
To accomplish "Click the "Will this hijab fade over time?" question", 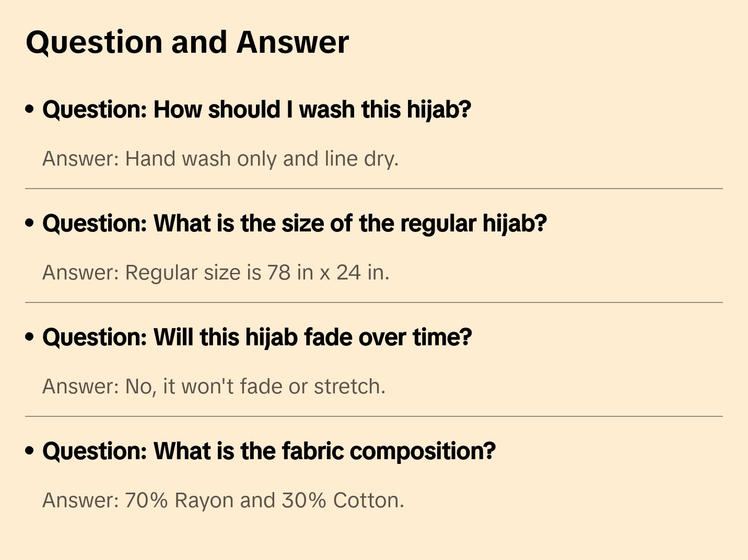I will 257,337.
